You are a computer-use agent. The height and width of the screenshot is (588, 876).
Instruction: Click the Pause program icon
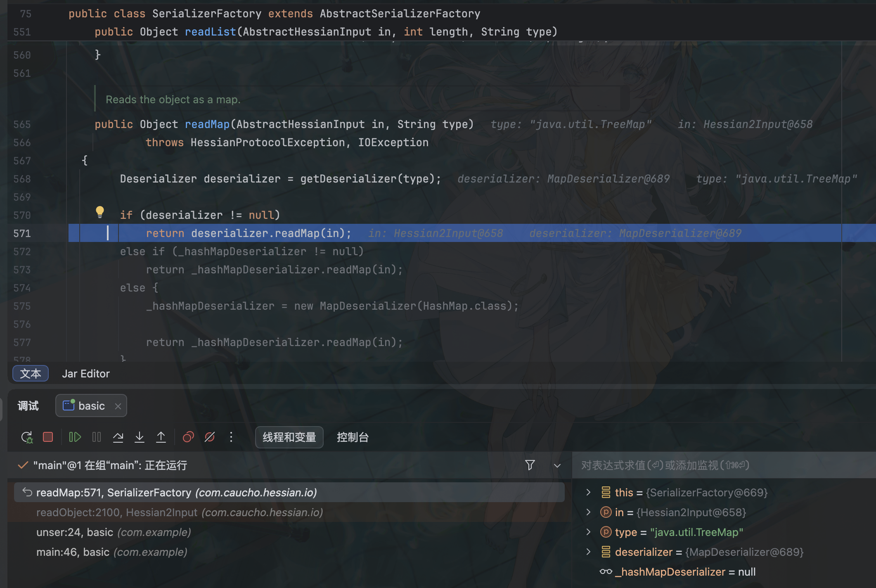point(97,437)
